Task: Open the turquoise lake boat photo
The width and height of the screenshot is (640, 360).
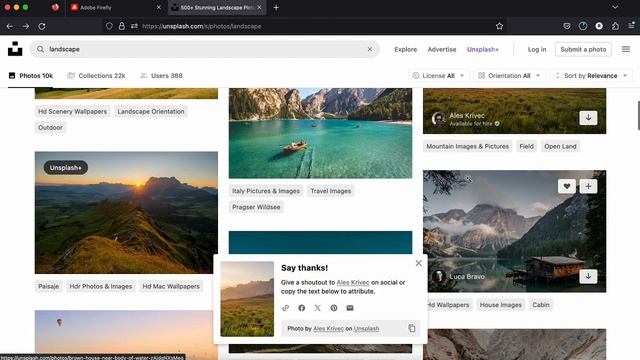Action: (320, 133)
